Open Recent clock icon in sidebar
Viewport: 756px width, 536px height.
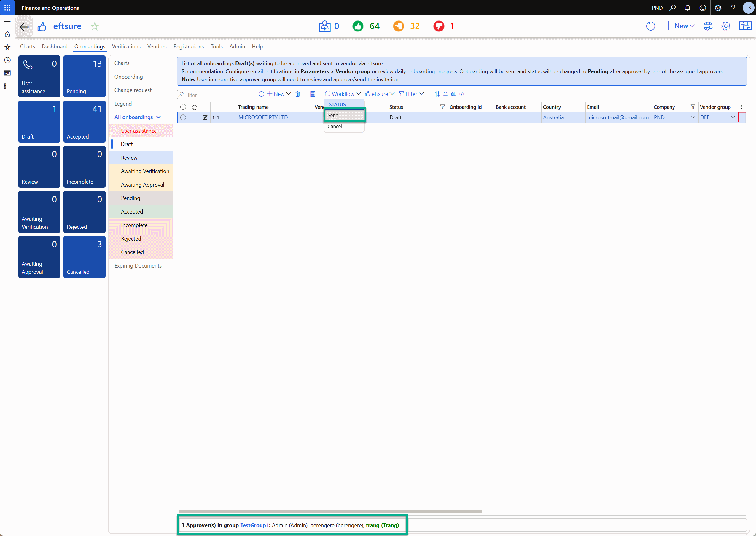coord(7,60)
